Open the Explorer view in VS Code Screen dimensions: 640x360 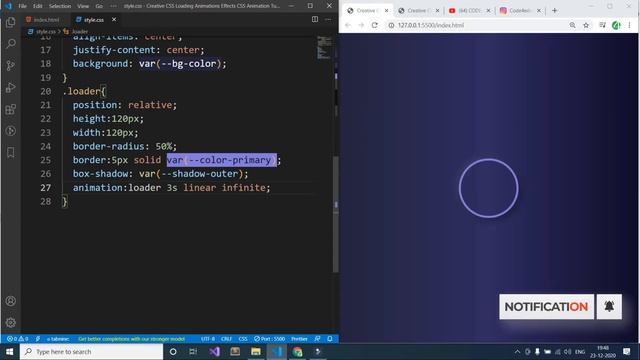tap(11, 22)
